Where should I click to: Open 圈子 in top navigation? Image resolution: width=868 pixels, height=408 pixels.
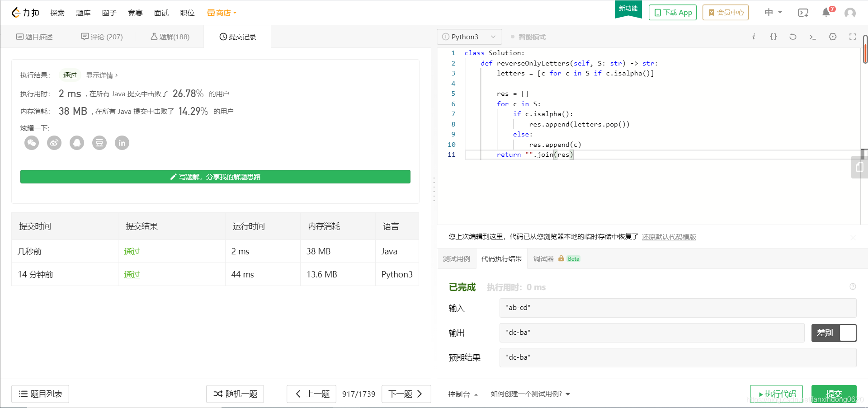[109, 13]
